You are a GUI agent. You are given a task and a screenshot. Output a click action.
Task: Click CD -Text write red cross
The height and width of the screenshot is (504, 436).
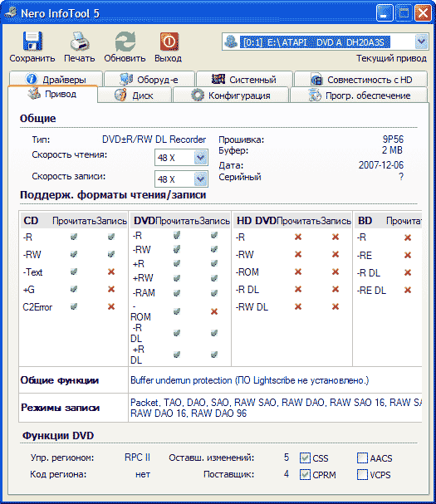point(111,272)
